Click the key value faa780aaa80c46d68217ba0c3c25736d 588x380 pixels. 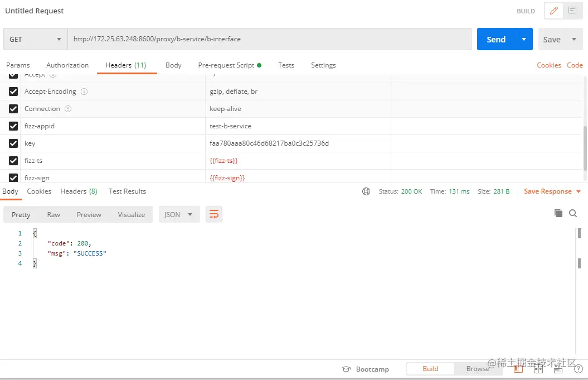tap(269, 143)
